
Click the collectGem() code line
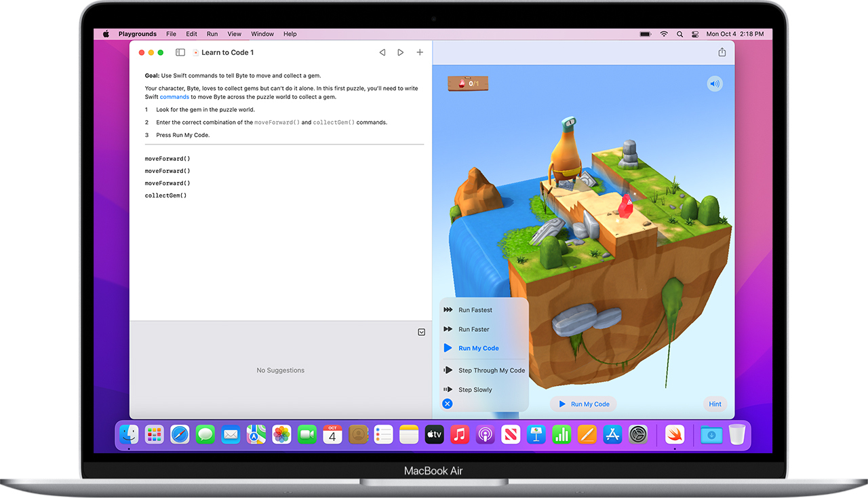165,195
